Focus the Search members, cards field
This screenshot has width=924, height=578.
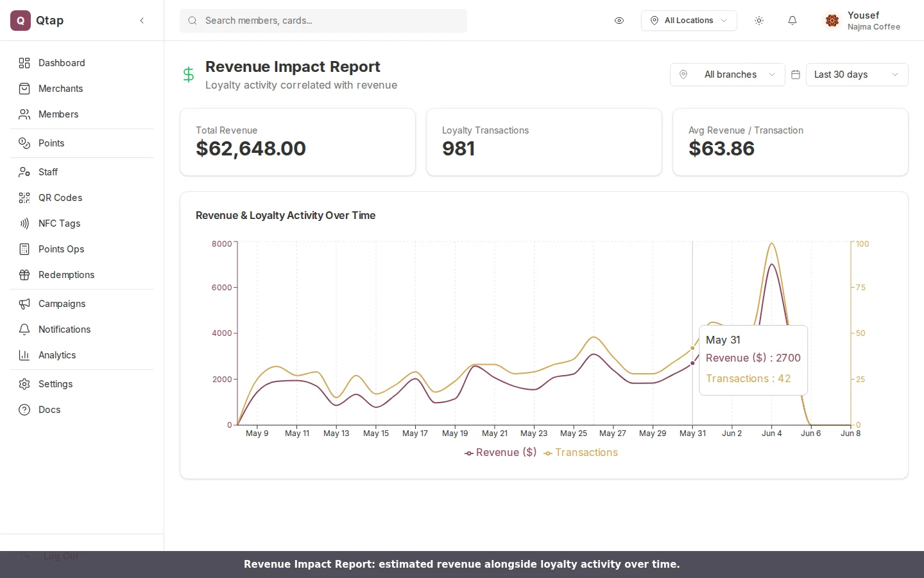(323, 21)
